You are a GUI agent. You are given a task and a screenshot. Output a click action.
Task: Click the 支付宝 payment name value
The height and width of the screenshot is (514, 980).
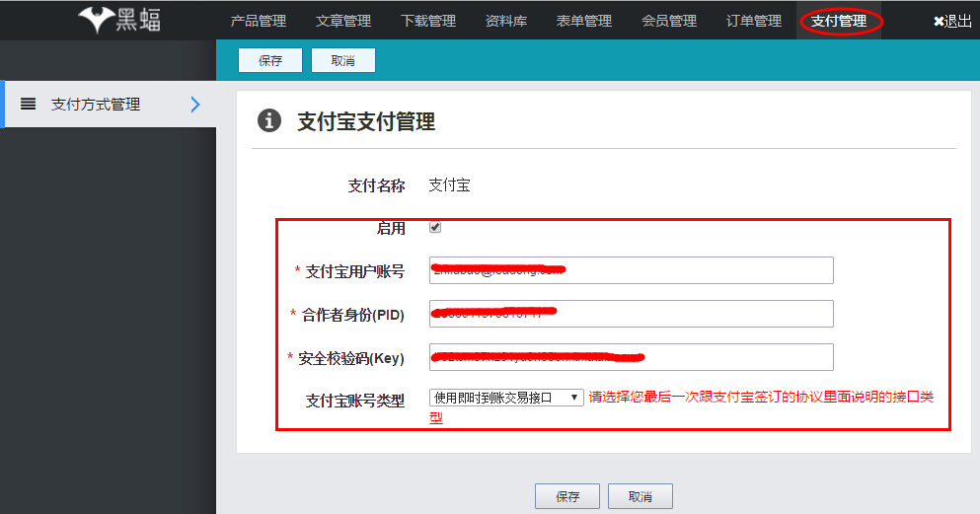pos(449,184)
